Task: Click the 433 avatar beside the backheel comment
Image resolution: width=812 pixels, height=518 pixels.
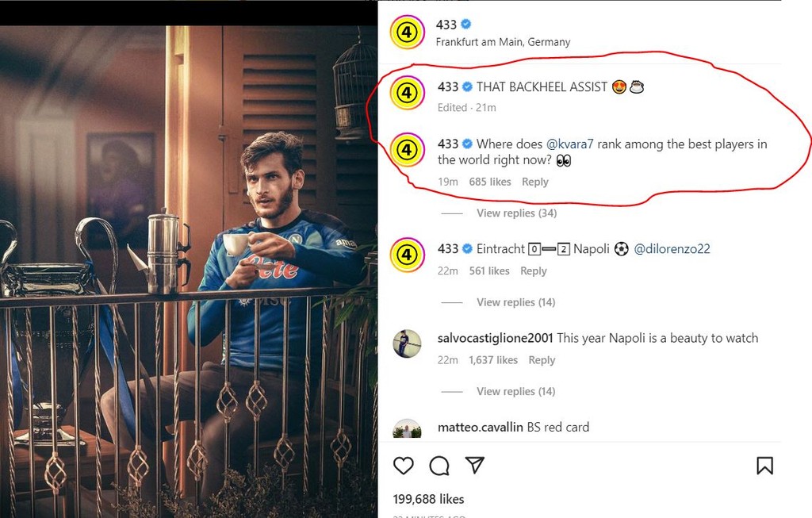Action: click(x=407, y=93)
